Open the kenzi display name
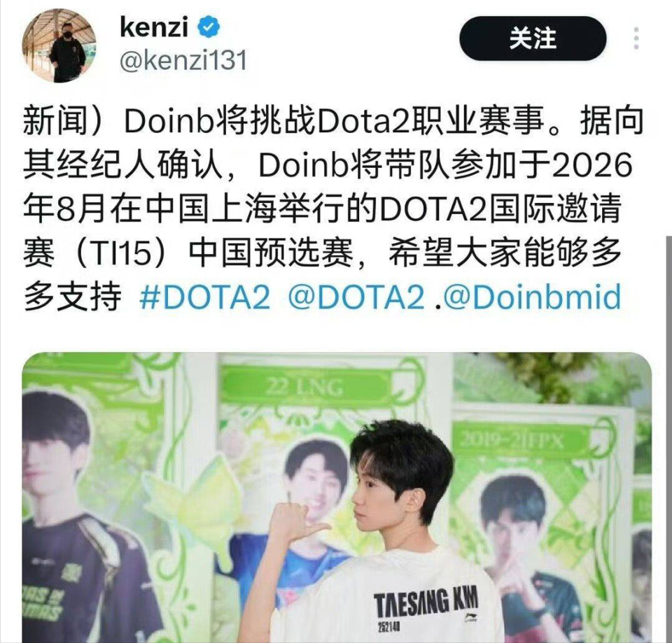The width and height of the screenshot is (672, 643). [x=154, y=27]
